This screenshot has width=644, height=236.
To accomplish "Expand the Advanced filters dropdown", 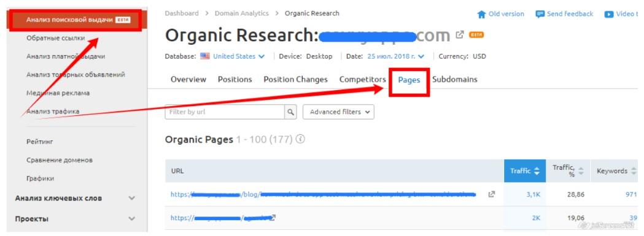I will click(x=338, y=112).
